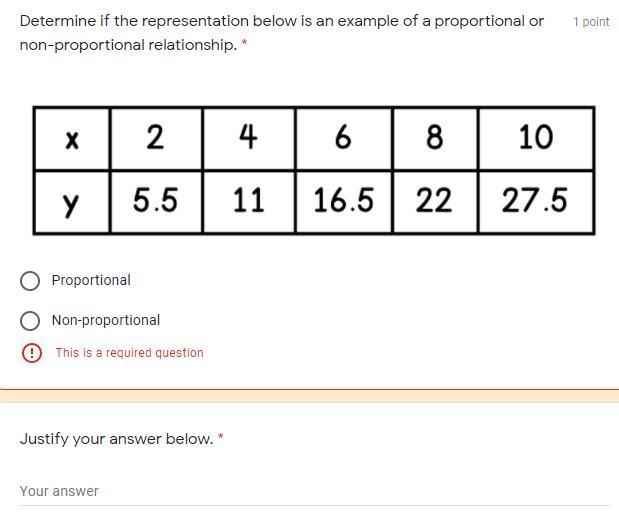The width and height of the screenshot is (619, 518).
Task: Select the Non-proportional radio button
Action: [30, 321]
